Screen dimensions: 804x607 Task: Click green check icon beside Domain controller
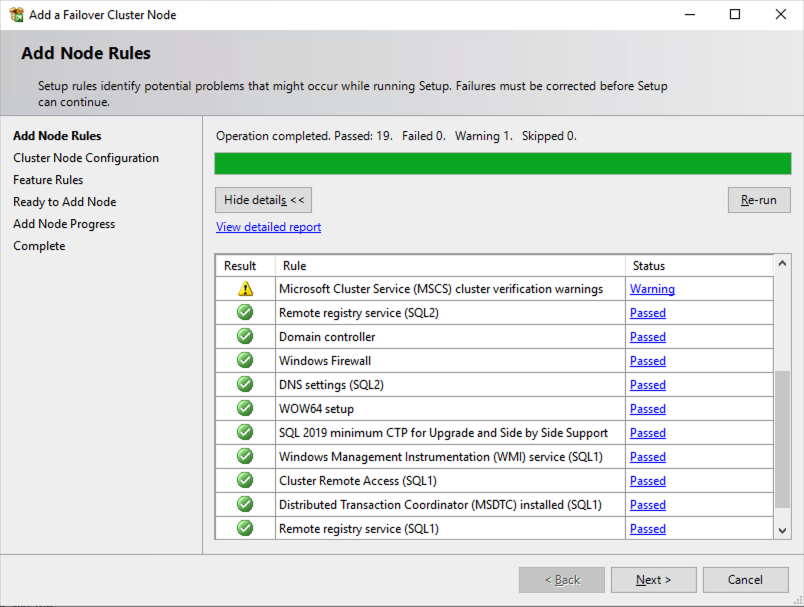pyautogui.click(x=245, y=337)
